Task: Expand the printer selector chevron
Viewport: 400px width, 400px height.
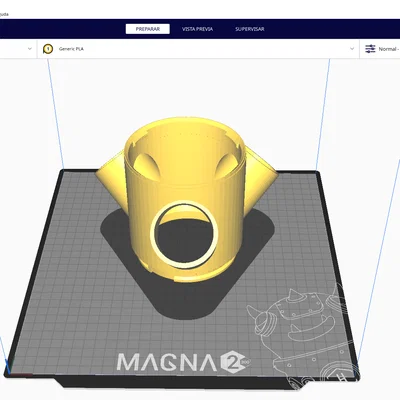Action: point(30,49)
